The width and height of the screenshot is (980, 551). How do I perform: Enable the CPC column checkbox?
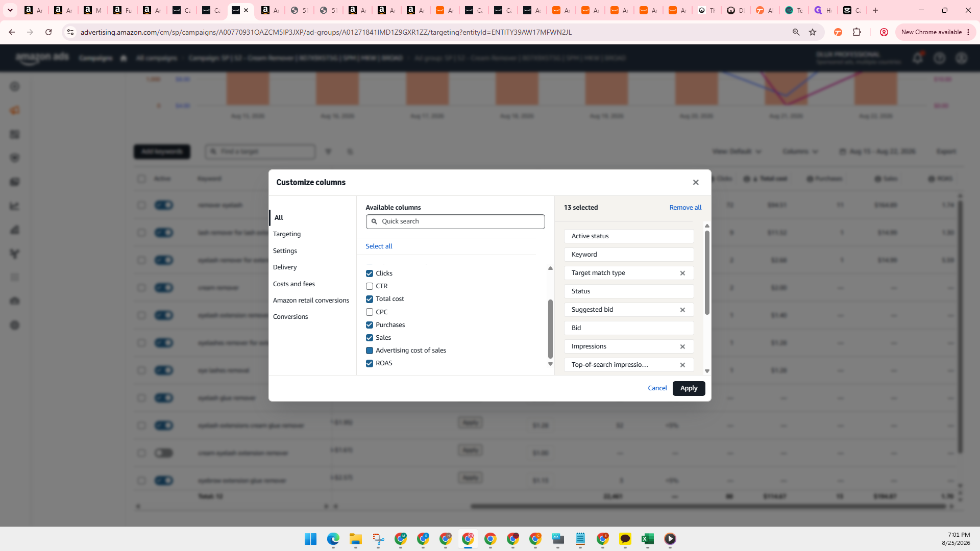pyautogui.click(x=370, y=312)
